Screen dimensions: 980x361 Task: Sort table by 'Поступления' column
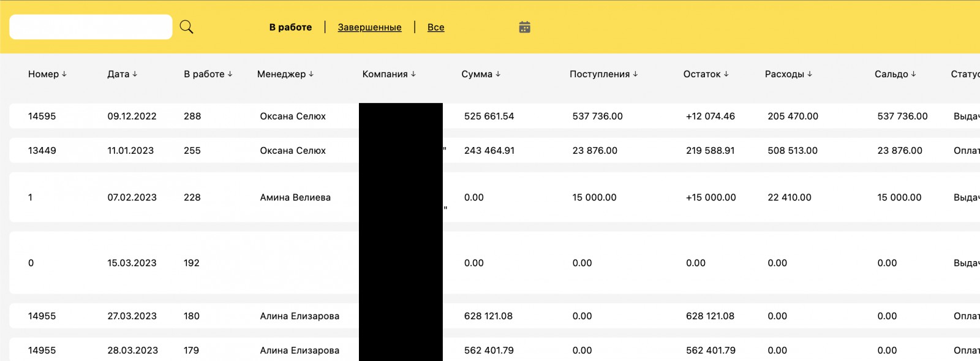[x=604, y=74]
